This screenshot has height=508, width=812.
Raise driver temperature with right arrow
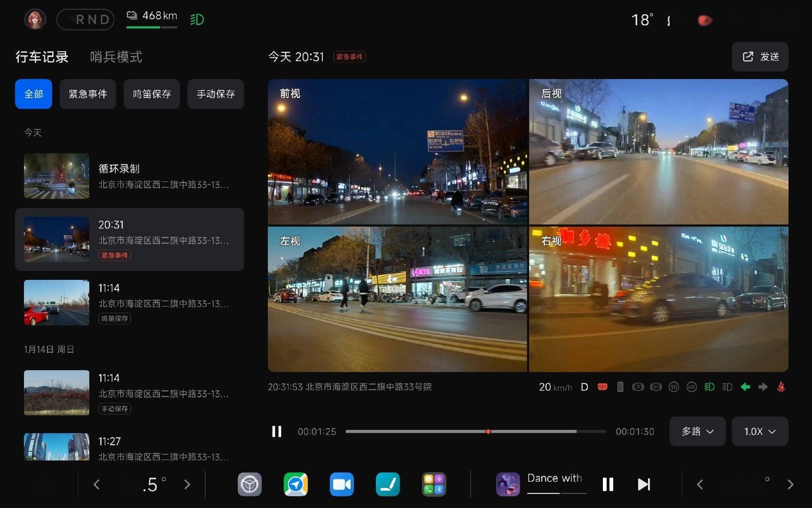pyautogui.click(x=187, y=484)
